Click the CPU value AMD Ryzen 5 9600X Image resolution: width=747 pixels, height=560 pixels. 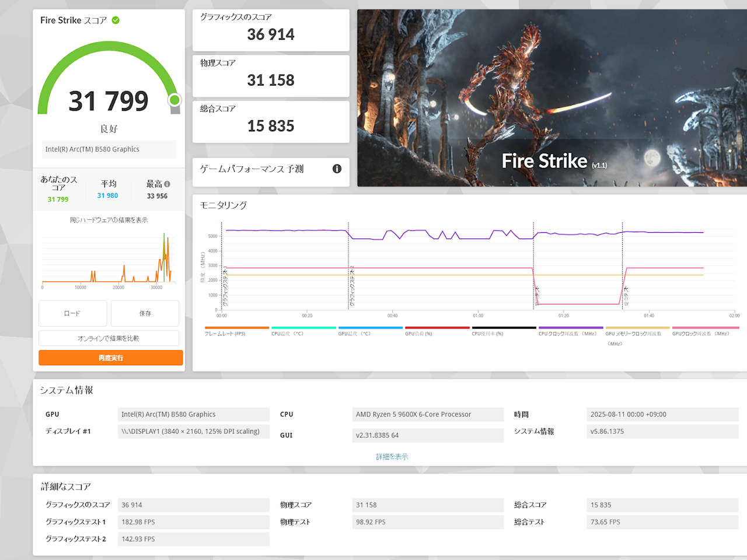coord(428,414)
